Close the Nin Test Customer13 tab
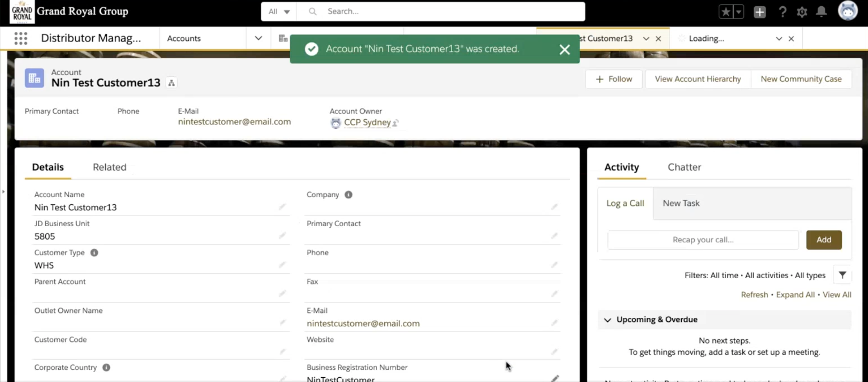 pos(658,38)
